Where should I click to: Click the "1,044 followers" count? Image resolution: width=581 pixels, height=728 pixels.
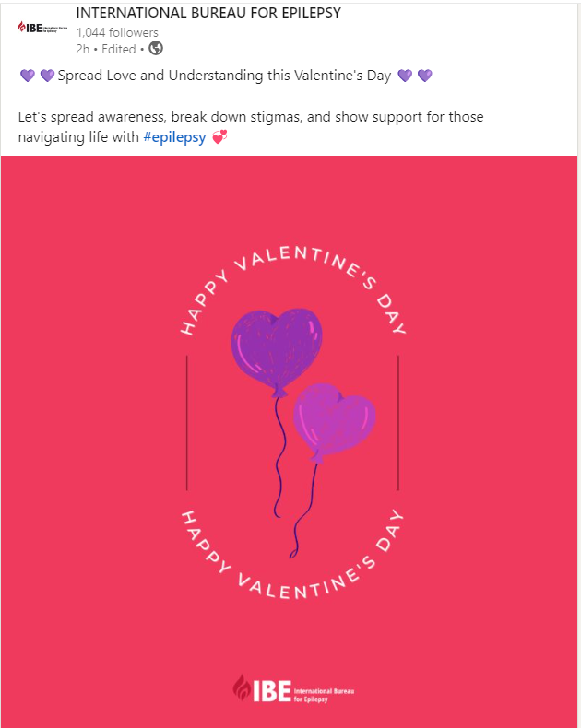tap(117, 32)
